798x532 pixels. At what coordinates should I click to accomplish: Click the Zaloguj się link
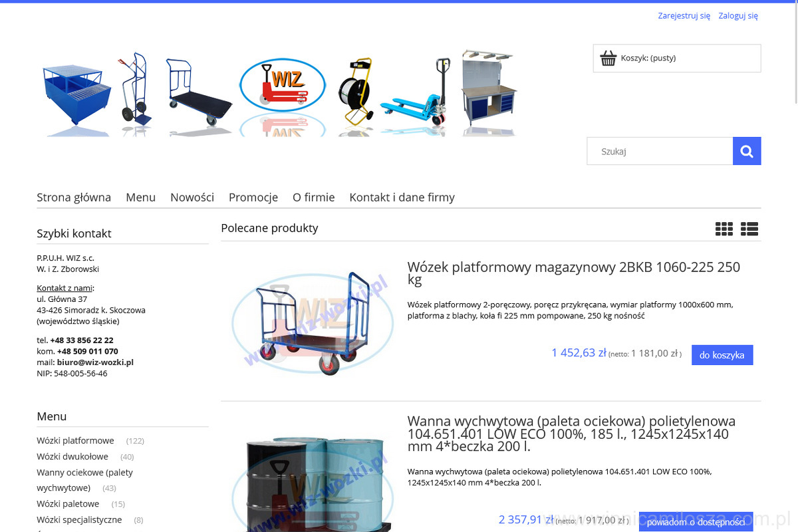[x=737, y=16]
